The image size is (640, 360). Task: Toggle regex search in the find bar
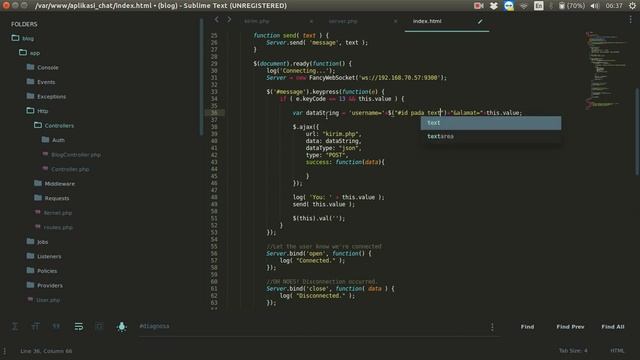coord(15,327)
